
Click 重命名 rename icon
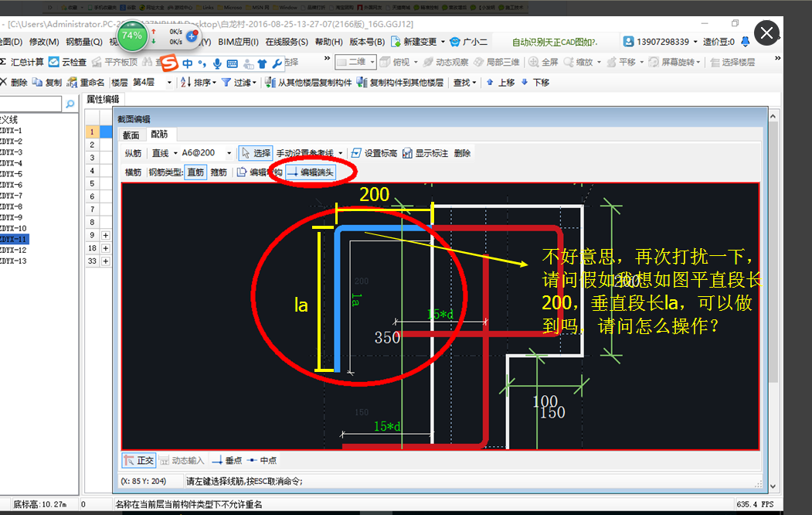click(72, 83)
